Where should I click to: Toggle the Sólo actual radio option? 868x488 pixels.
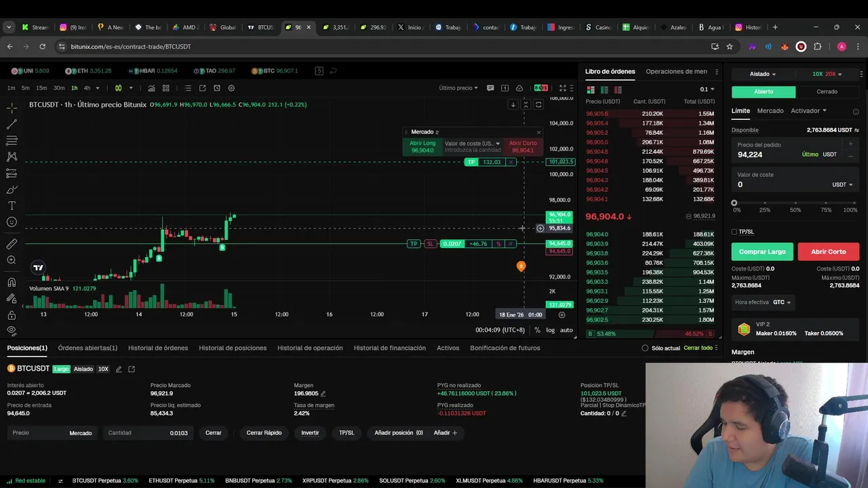tap(645, 348)
